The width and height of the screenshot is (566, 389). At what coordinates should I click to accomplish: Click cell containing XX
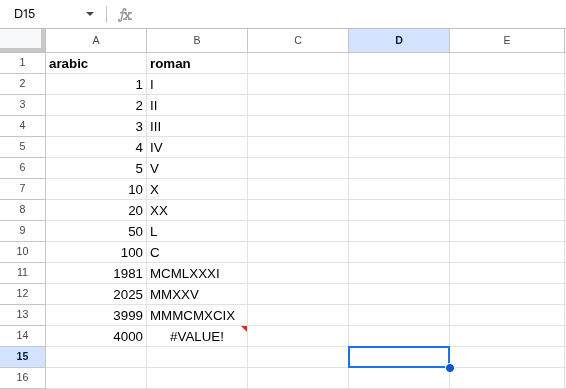[x=197, y=210]
